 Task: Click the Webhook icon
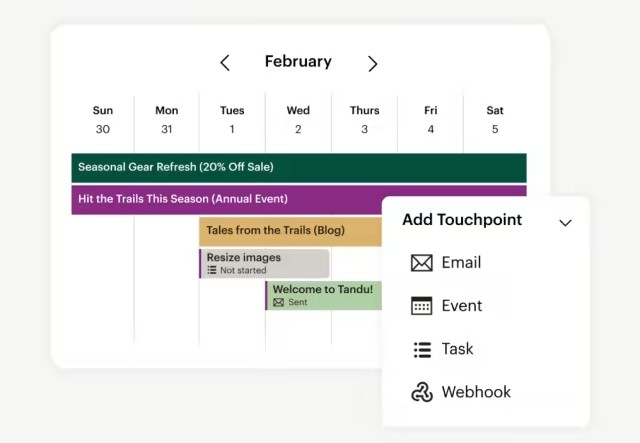tap(421, 392)
